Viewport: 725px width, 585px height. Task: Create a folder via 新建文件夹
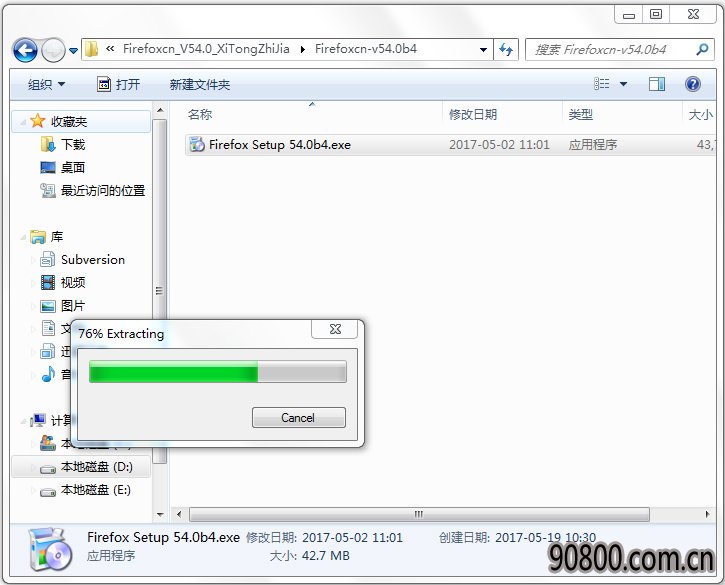point(199,85)
